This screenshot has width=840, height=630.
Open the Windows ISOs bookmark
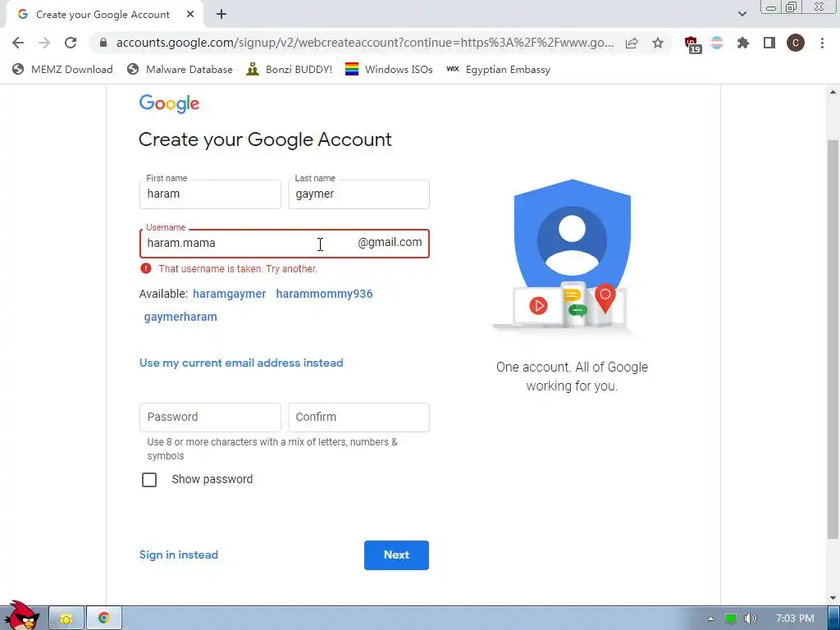coord(389,69)
